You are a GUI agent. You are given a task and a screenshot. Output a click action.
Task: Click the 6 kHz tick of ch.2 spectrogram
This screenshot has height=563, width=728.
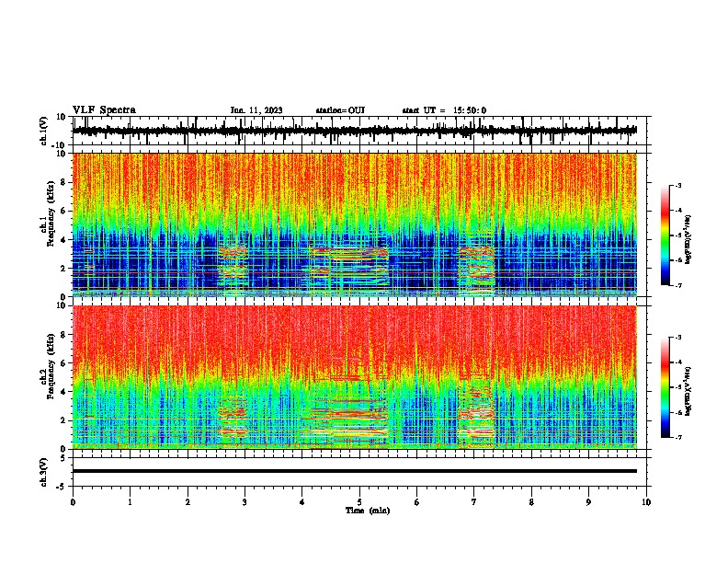click(63, 363)
